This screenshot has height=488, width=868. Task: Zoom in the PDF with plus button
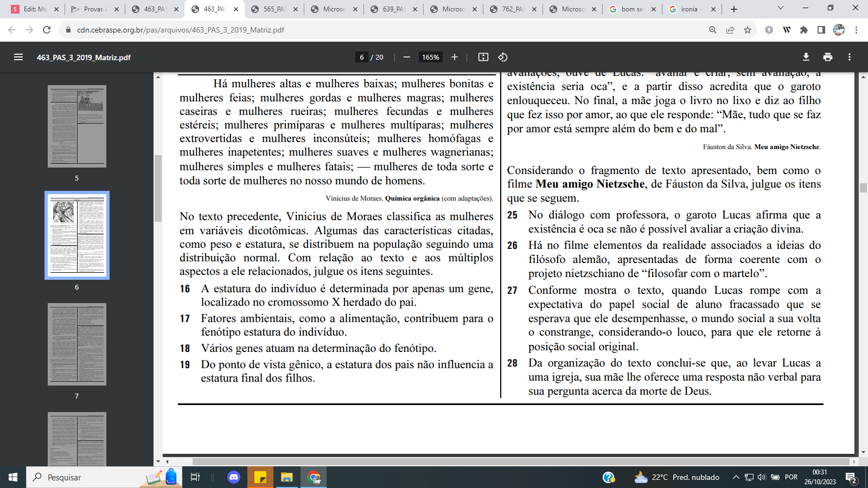pos(455,57)
